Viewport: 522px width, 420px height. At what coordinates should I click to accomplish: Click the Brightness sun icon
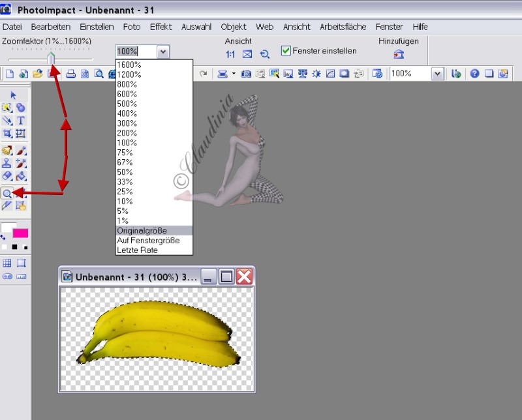[316, 74]
